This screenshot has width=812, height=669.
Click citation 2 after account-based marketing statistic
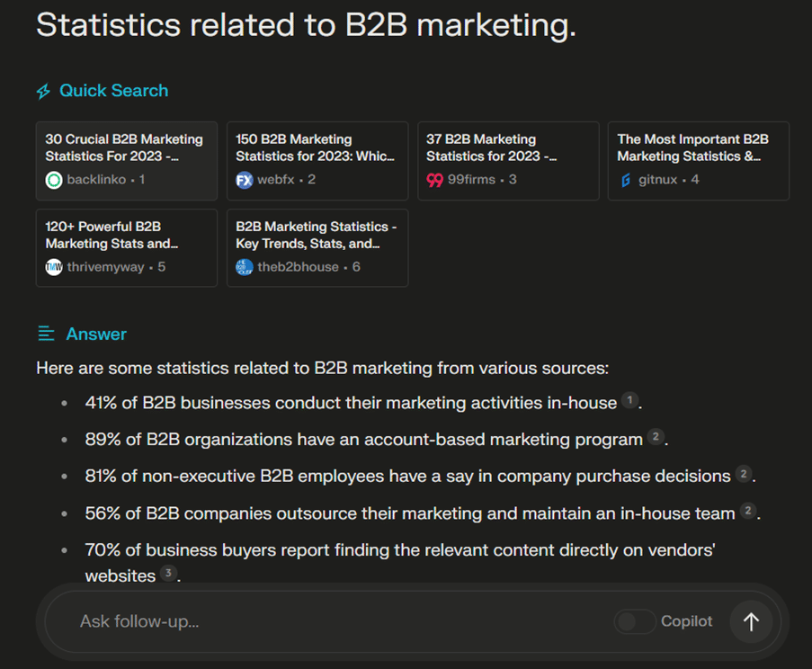point(656,438)
